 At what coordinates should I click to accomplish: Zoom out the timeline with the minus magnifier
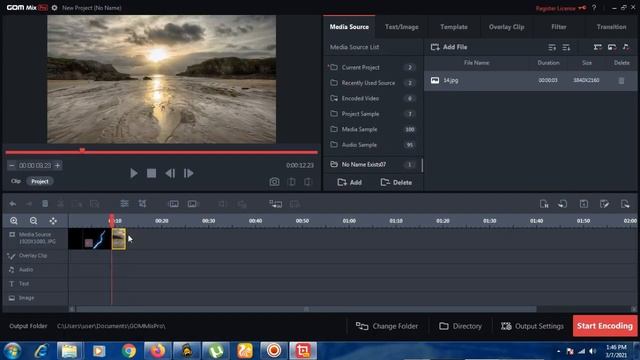(x=33, y=221)
